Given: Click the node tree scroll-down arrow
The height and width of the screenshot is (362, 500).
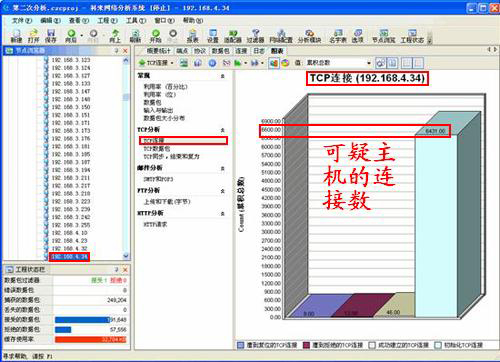Looking at the screenshot, I should point(126,256).
